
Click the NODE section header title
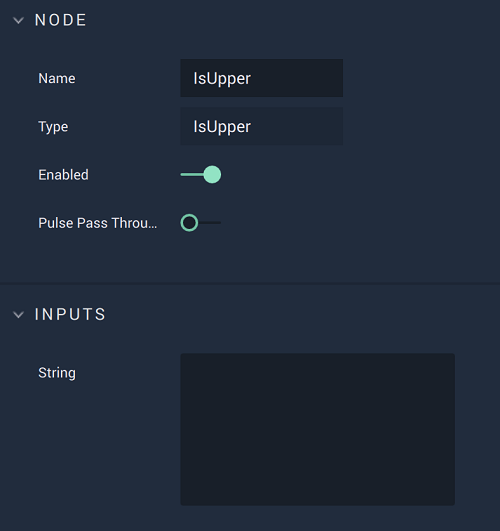coord(61,20)
